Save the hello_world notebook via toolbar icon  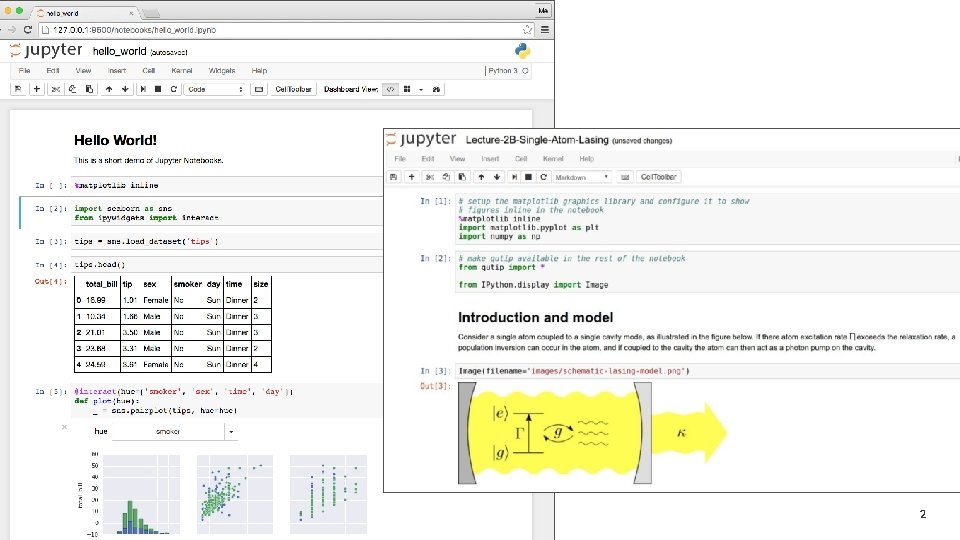pos(18,89)
